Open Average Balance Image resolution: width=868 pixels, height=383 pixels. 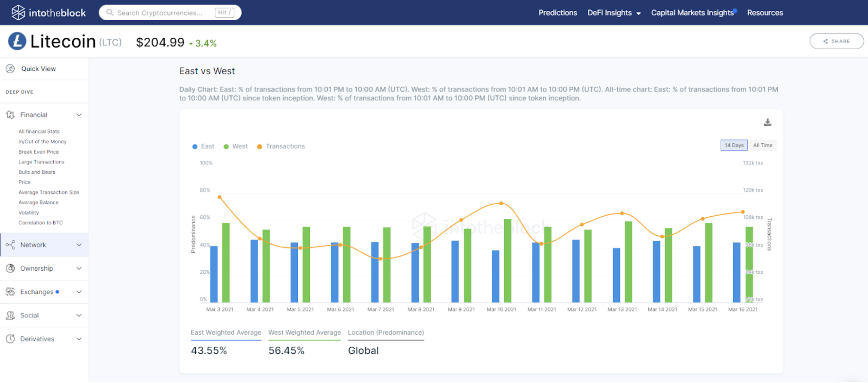pos(38,202)
